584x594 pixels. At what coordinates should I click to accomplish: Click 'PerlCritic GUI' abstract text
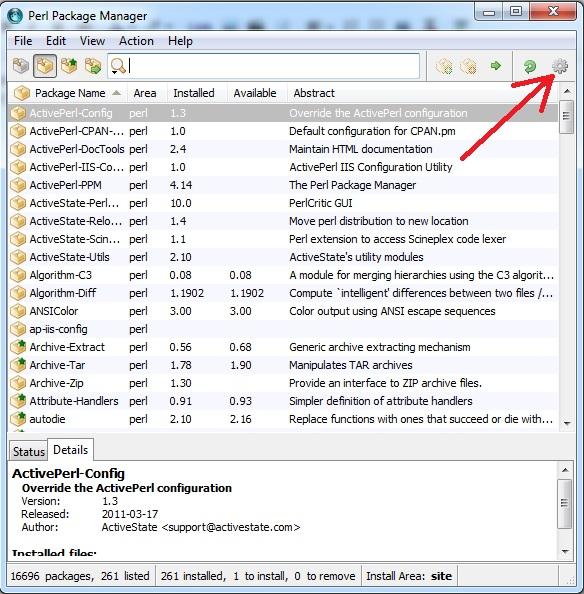tap(320, 203)
